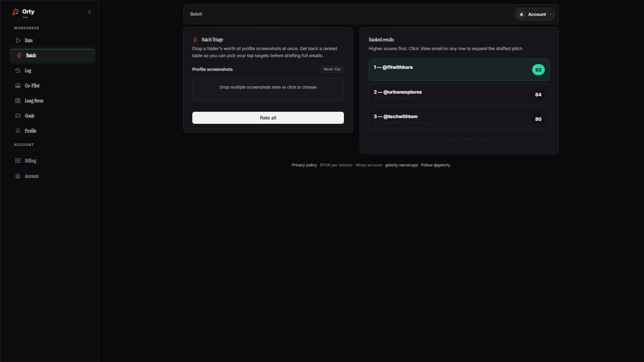
Task: Click the Ranked results heading
Action: 381,40
